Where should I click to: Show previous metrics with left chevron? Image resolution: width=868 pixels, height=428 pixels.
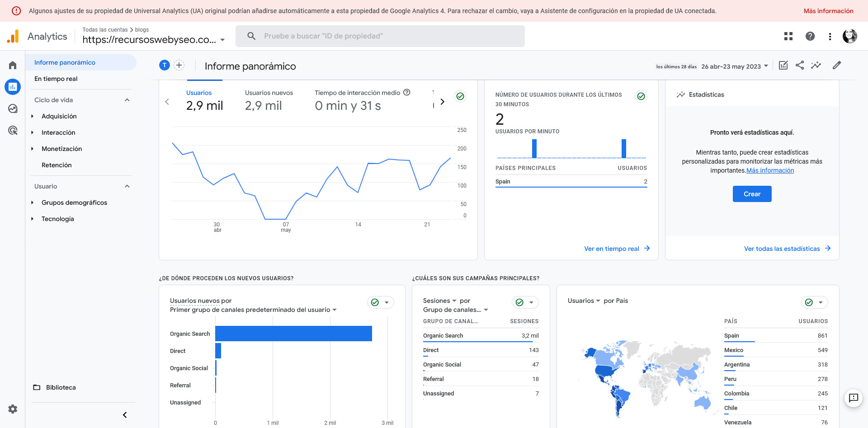(x=167, y=102)
